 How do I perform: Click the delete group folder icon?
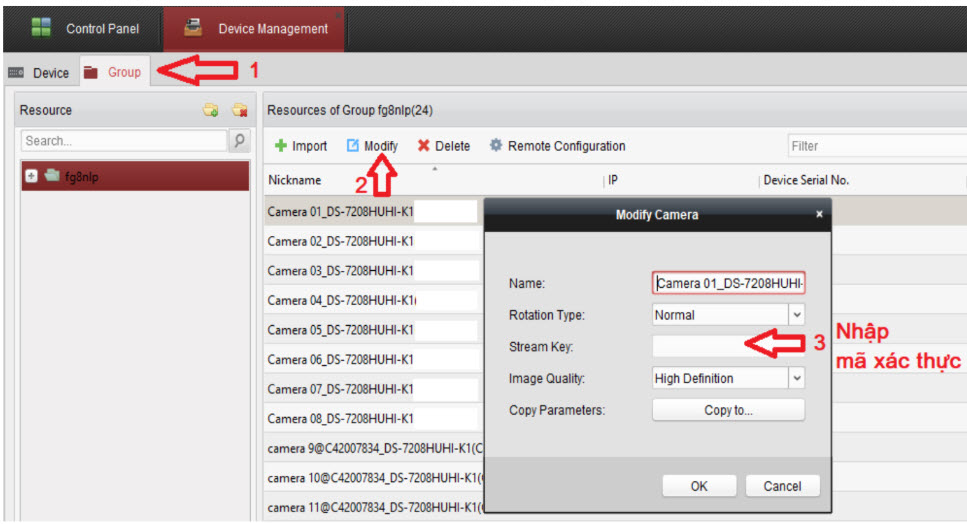point(239,110)
